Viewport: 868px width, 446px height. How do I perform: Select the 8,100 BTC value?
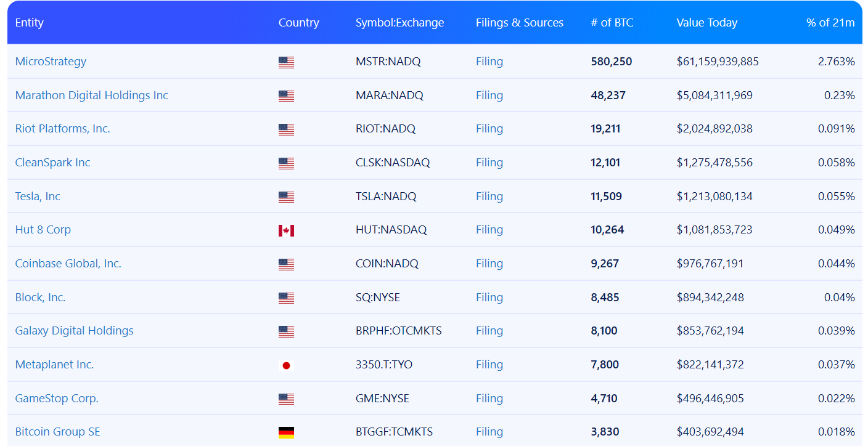[x=604, y=331]
